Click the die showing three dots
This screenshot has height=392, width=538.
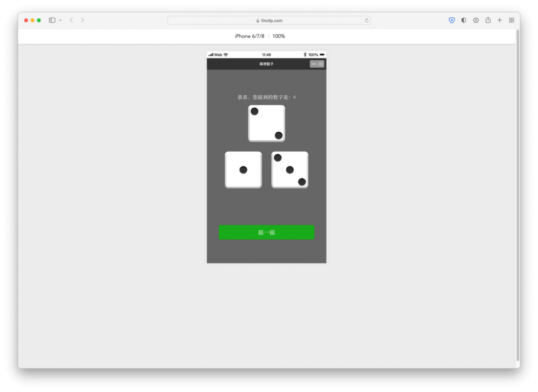point(289,170)
